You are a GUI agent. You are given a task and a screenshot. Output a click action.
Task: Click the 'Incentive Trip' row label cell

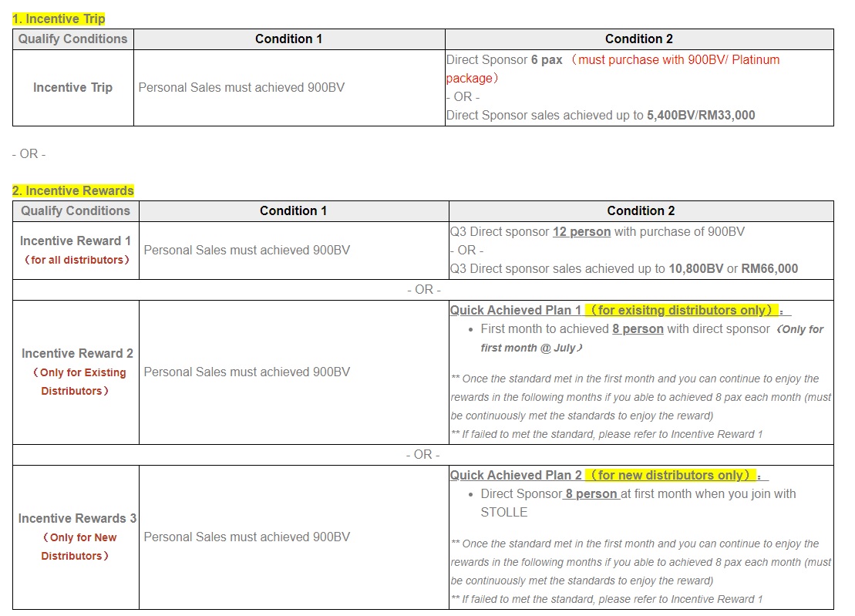coord(72,88)
